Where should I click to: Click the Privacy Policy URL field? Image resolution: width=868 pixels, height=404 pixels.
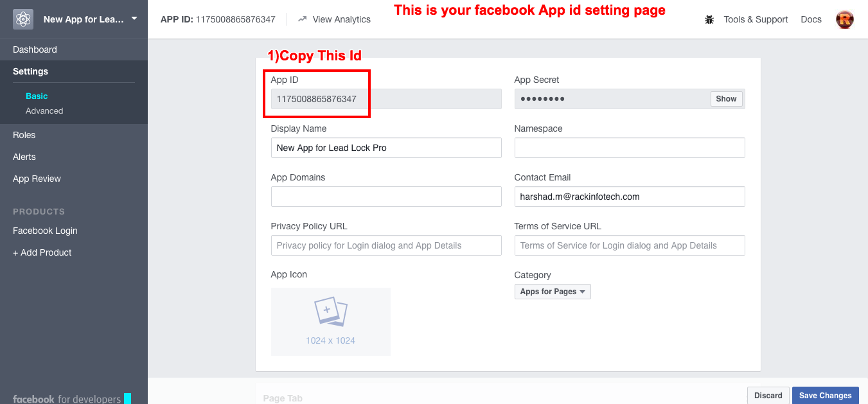[x=386, y=245]
